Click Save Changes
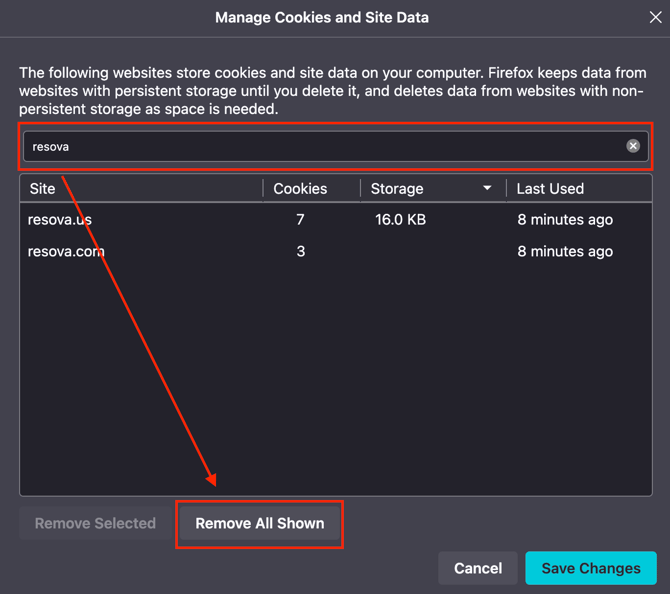 (x=591, y=568)
